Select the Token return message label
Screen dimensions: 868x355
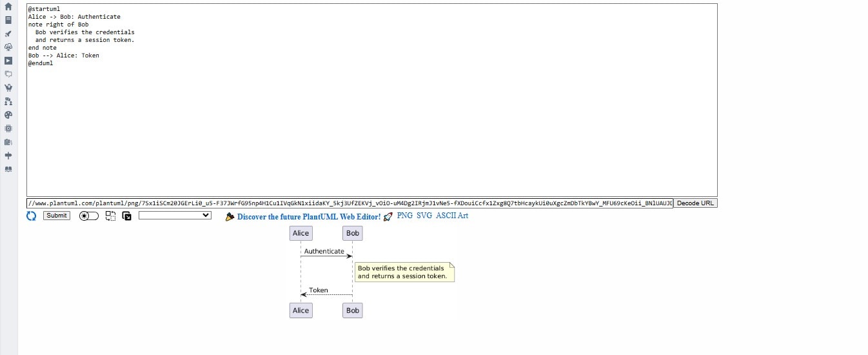click(x=319, y=290)
